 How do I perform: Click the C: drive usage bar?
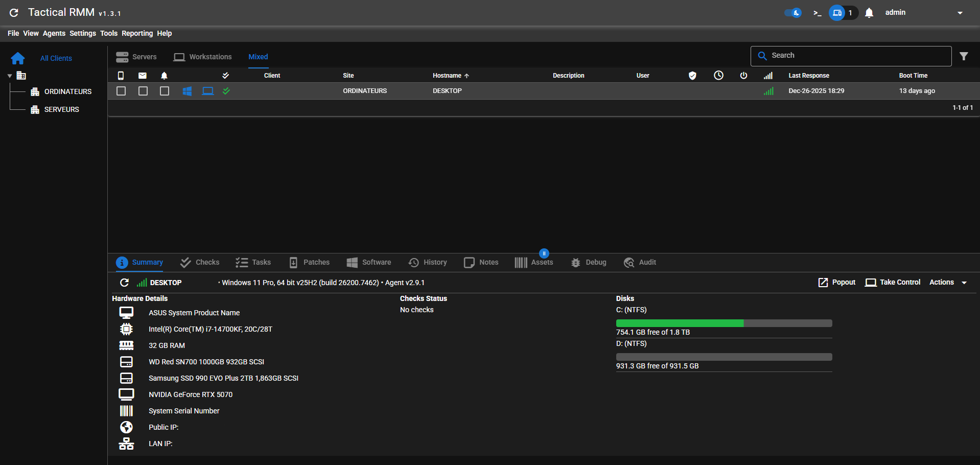point(724,323)
